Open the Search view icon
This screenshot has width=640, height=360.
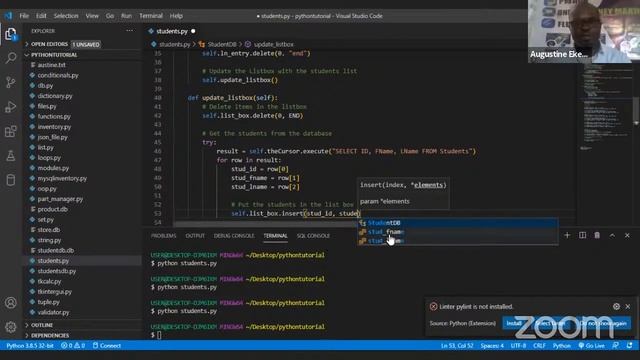11,58
